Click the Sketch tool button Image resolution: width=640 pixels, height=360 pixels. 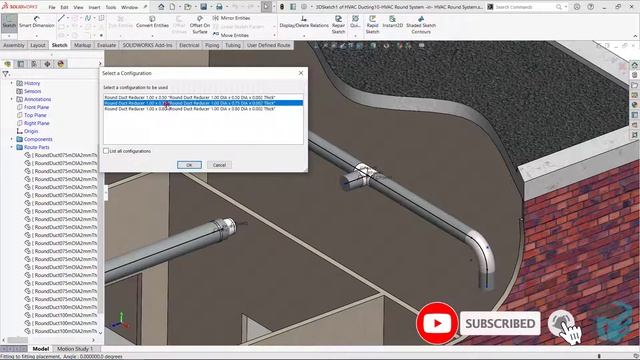pyautogui.click(x=9, y=22)
